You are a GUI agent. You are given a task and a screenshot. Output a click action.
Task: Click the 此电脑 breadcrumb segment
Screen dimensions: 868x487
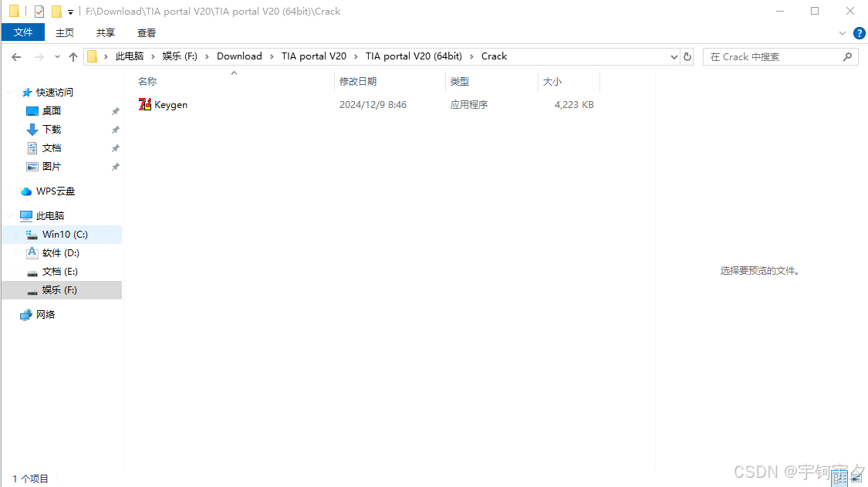click(x=130, y=56)
